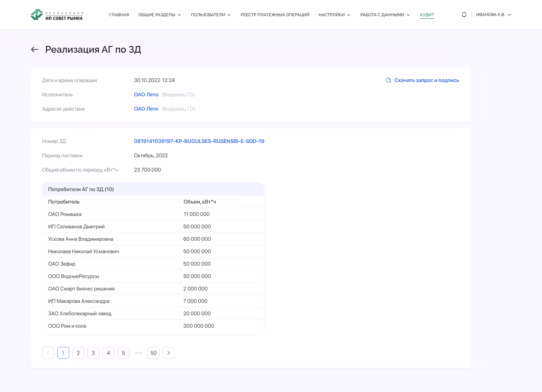Image resolution: width=542 pixels, height=392 pixels.
Task: Select the Аудит tab in navigation
Action: pos(427,15)
